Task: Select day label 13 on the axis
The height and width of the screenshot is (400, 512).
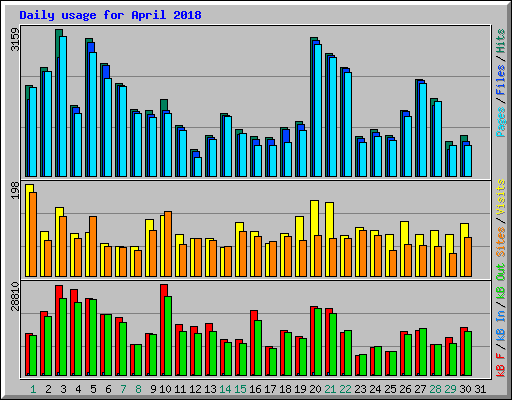Action: (x=210, y=389)
